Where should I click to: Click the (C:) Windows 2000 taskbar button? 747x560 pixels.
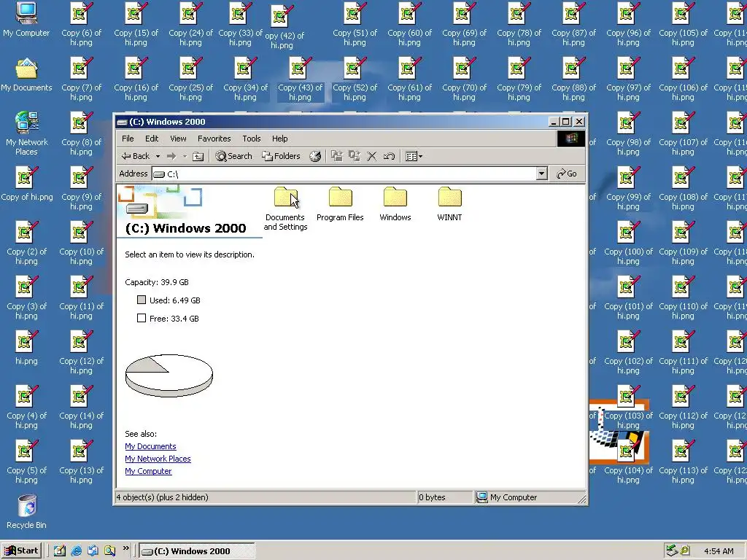[x=197, y=551]
